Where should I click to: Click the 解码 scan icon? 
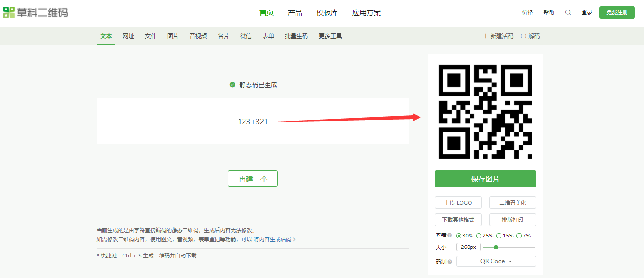(x=523, y=36)
